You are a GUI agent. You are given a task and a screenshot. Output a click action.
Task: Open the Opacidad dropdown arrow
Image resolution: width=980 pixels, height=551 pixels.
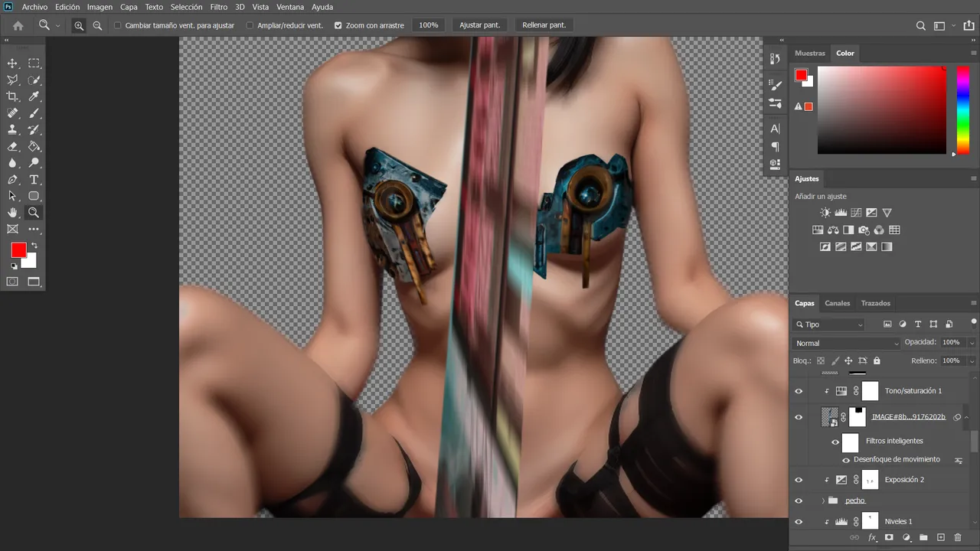click(972, 343)
